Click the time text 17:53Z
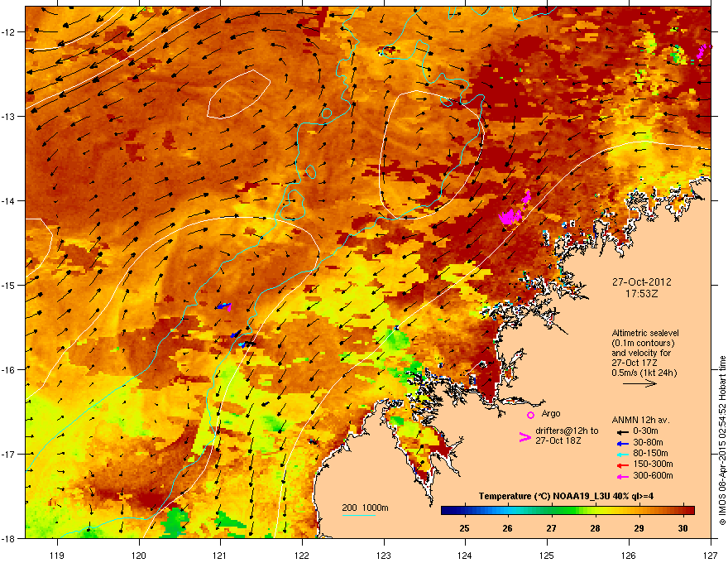 (641, 294)
